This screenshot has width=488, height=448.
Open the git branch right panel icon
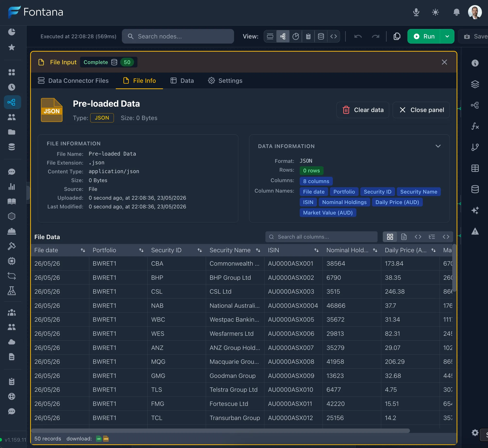(475, 147)
